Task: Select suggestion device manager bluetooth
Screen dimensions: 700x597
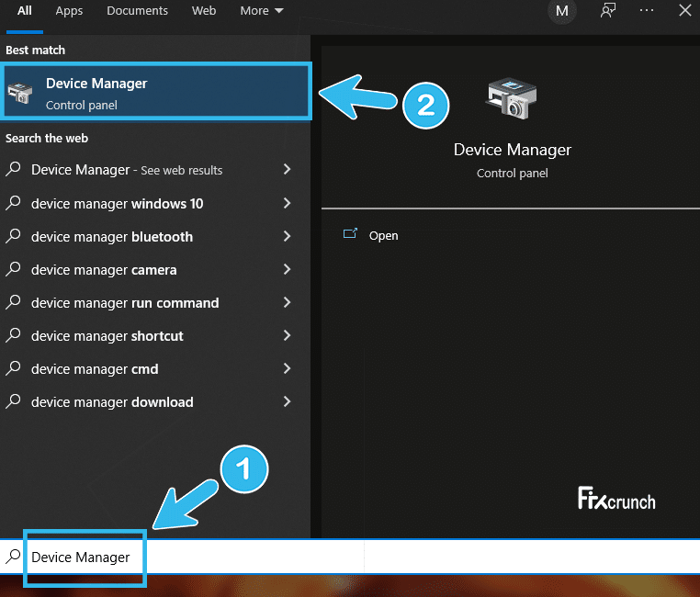Action: 155,236
